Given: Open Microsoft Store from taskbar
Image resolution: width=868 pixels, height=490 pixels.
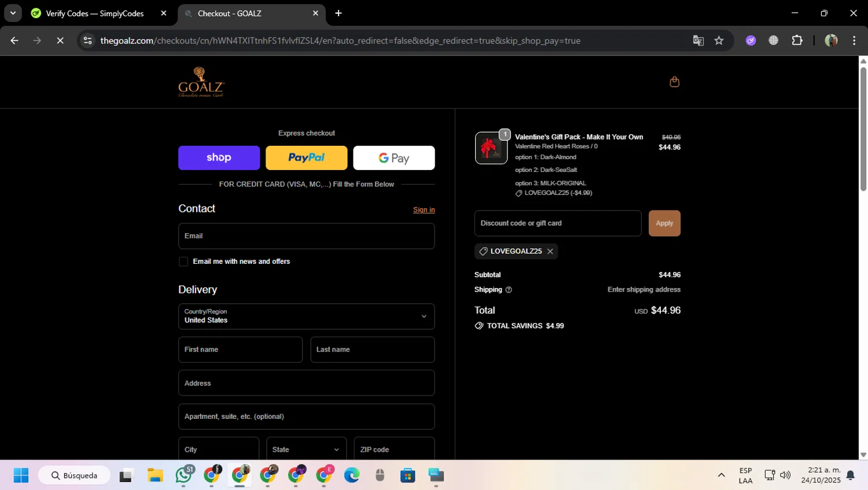Looking at the screenshot, I should click(408, 476).
